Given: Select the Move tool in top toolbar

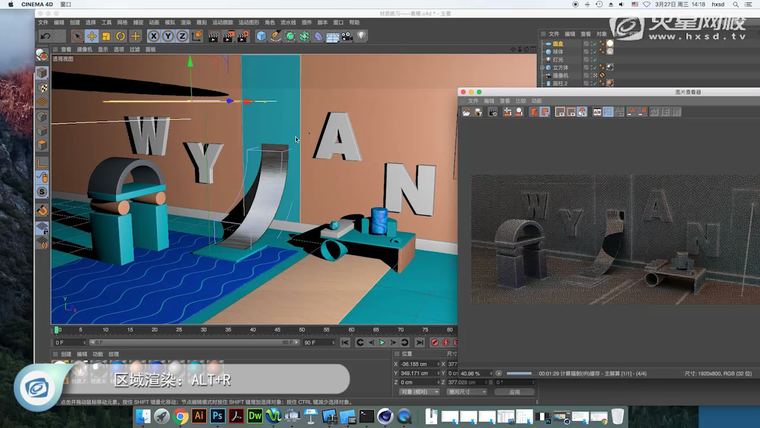Looking at the screenshot, I should (91, 36).
